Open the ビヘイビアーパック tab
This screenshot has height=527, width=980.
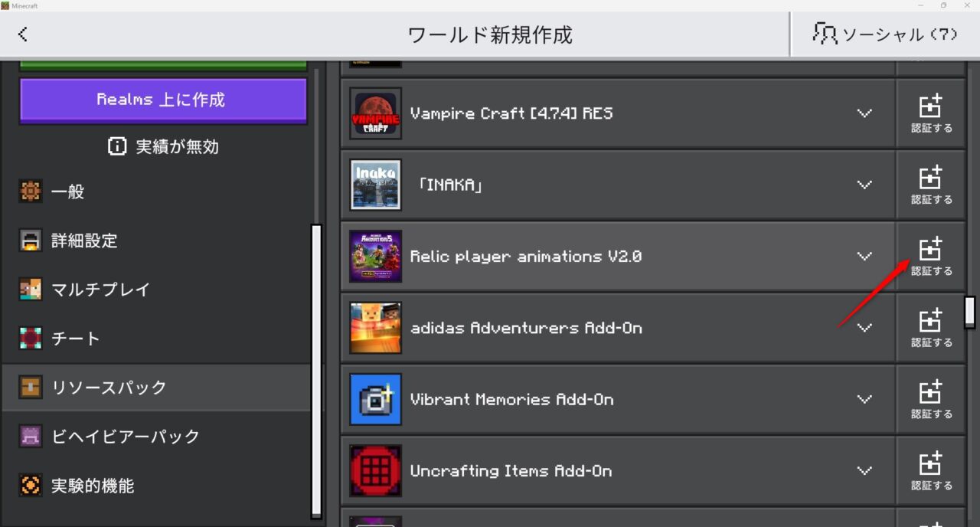click(x=156, y=437)
